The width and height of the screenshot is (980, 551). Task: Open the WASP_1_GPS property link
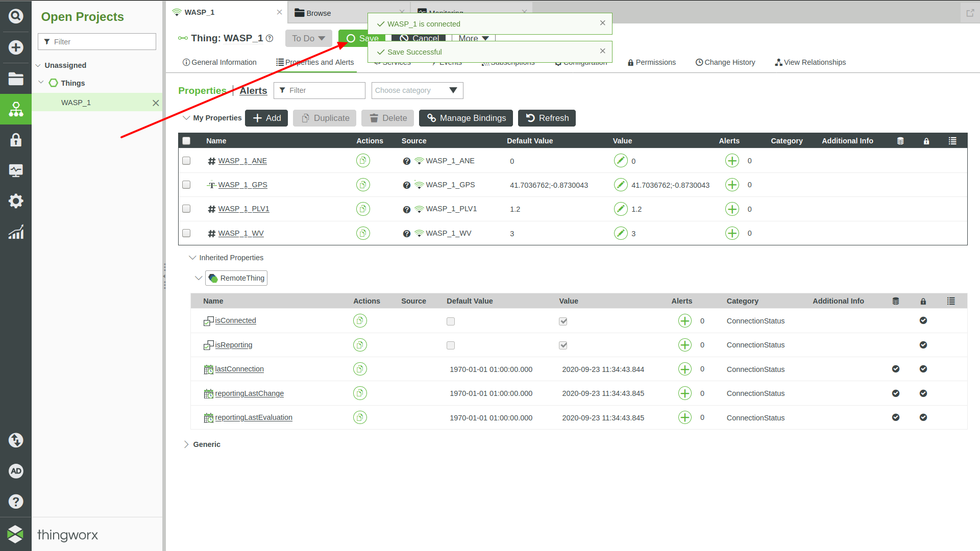[242, 185]
